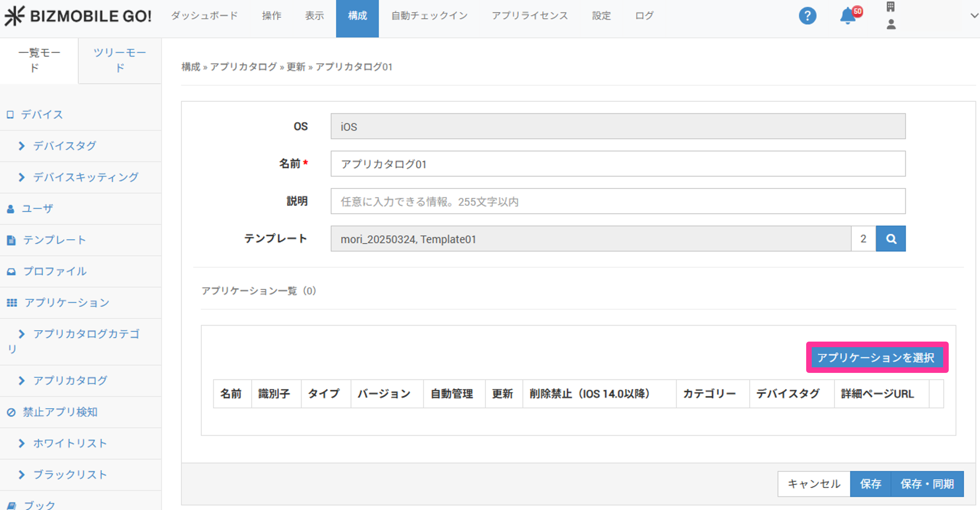Expand the Device Tag submenu chevron

[x=22, y=146]
